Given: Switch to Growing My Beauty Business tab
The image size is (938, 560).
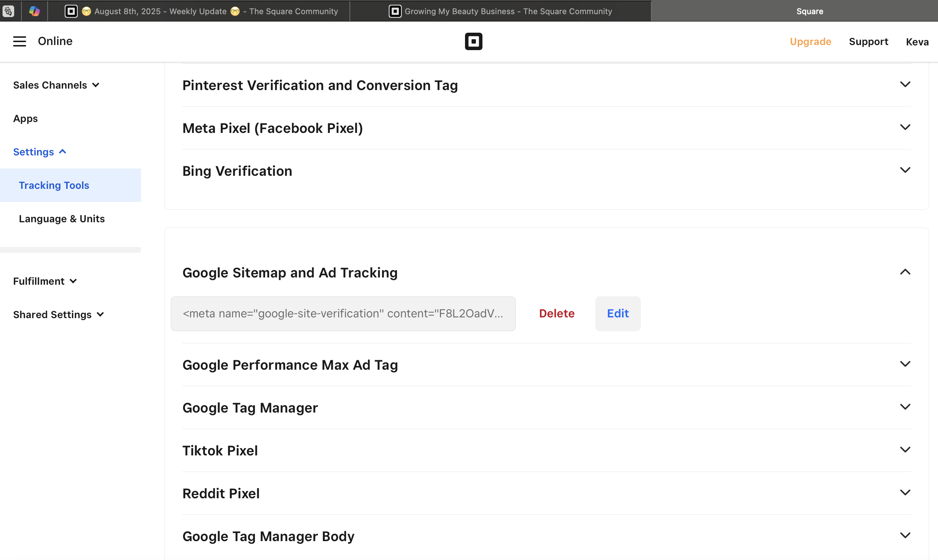Looking at the screenshot, I should pyautogui.click(x=501, y=11).
